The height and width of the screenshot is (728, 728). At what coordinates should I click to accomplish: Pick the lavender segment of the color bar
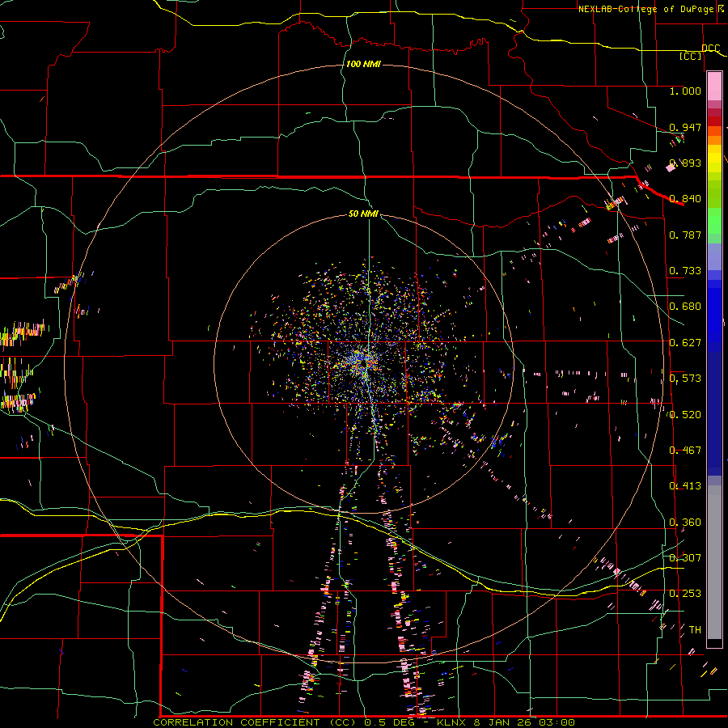pos(714,256)
